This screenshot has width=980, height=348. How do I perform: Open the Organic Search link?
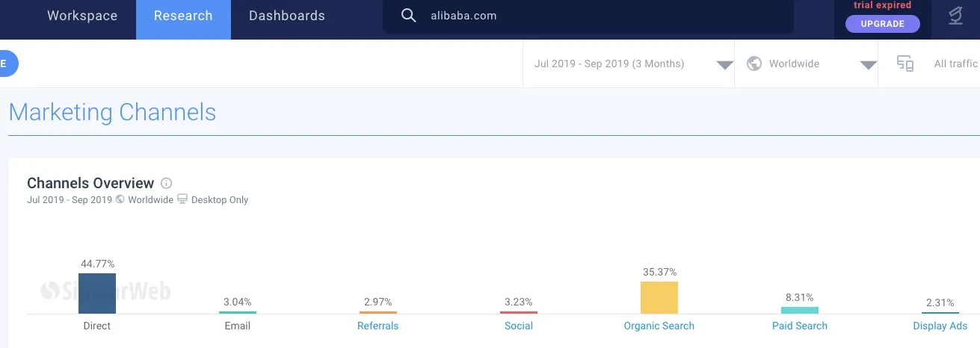tap(659, 326)
